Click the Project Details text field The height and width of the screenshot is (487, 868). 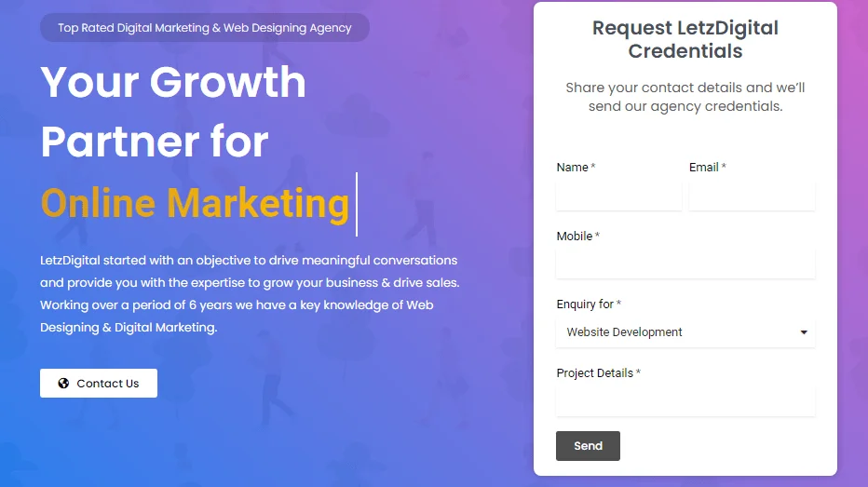(685, 401)
